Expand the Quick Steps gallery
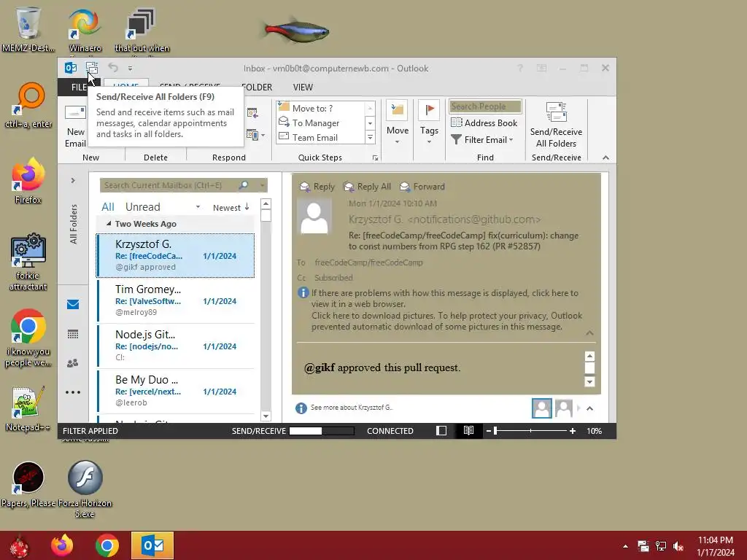This screenshot has width=747, height=560. coord(370,138)
